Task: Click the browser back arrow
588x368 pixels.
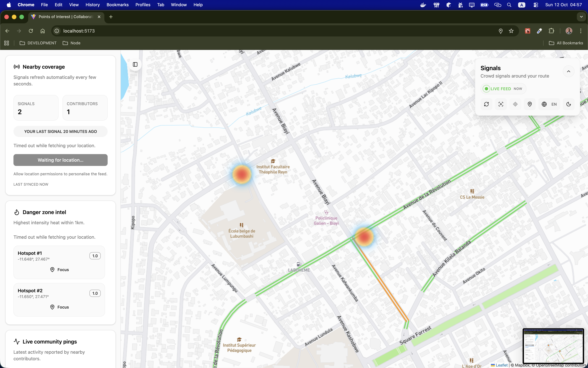Action: click(7, 31)
